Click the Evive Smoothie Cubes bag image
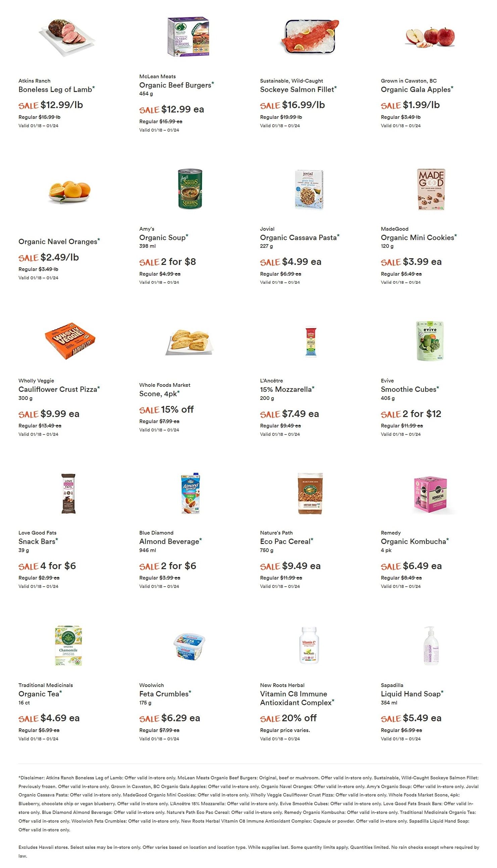Image resolution: width=497 pixels, height=868 pixels. tap(430, 341)
